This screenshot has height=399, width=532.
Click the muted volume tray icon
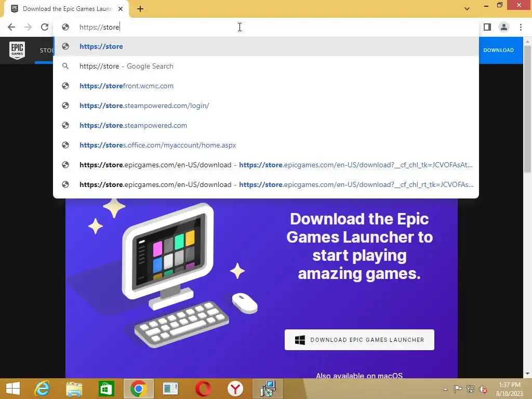pyautogui.click(x=483, y=389)
